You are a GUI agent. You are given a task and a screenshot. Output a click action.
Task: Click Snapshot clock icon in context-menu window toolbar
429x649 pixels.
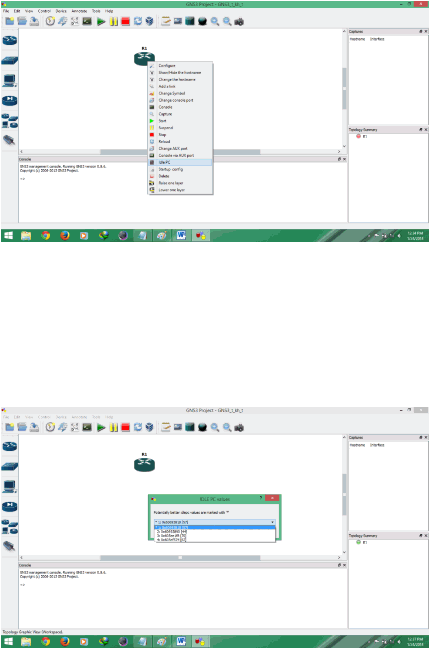tap(51, 21)
